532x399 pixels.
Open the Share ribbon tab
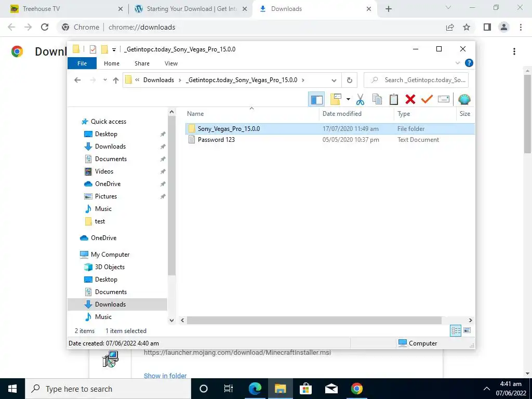tap(142, 63)
